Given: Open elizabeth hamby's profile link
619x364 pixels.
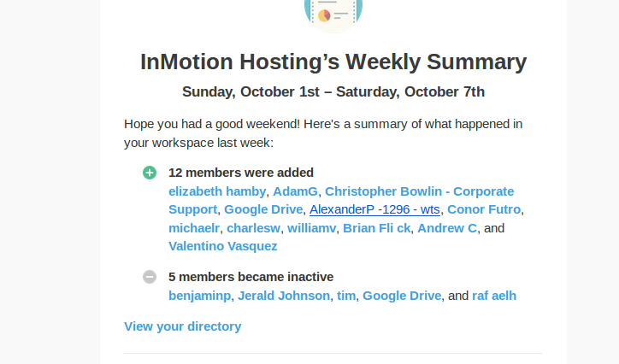Looking at the screenshot, I should tap(217, 191).
